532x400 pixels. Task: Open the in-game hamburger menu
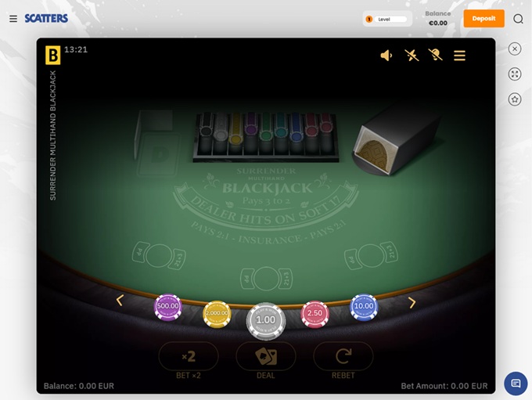coord(459,56)
